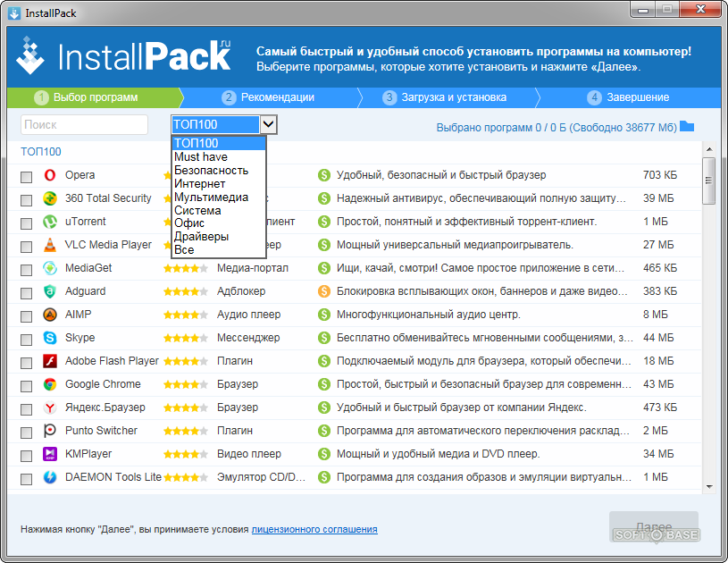Select Безопасность from the dropdown list
The width and height of the screenshot is (728, 563).
pyautogui.click(x=211, y=170)
